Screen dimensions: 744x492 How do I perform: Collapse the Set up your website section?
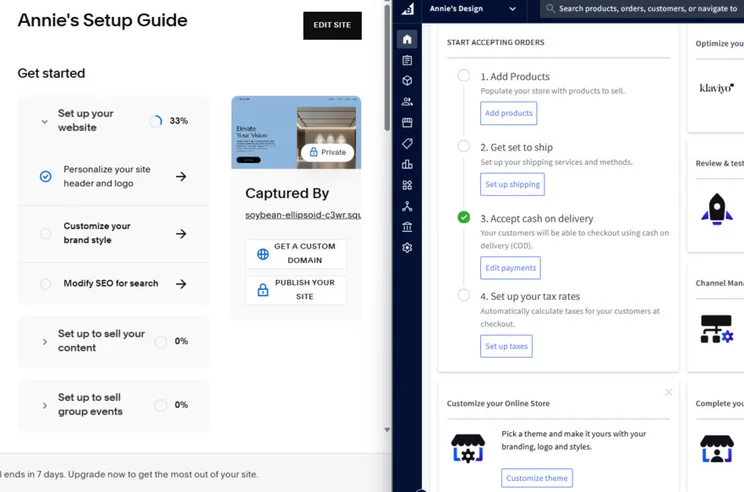pos(45,121)
